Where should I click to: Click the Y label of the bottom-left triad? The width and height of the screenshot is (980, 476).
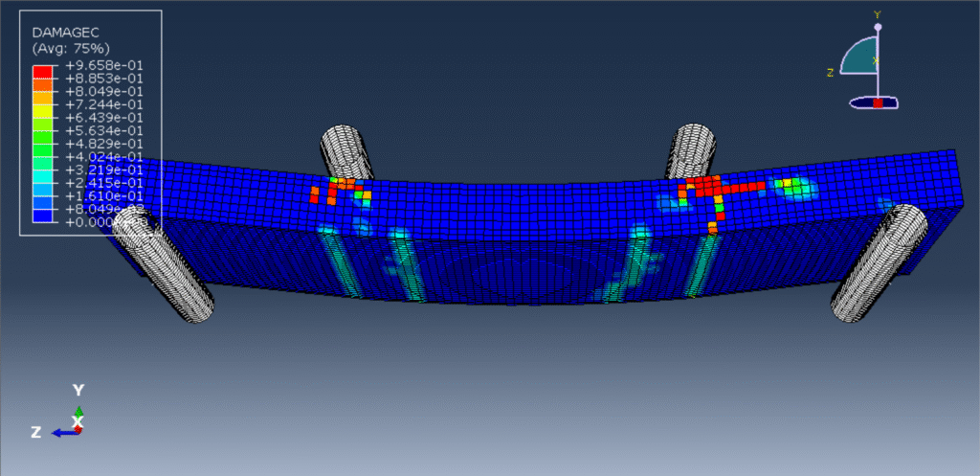pyautogui.click(x=78, y=391)
